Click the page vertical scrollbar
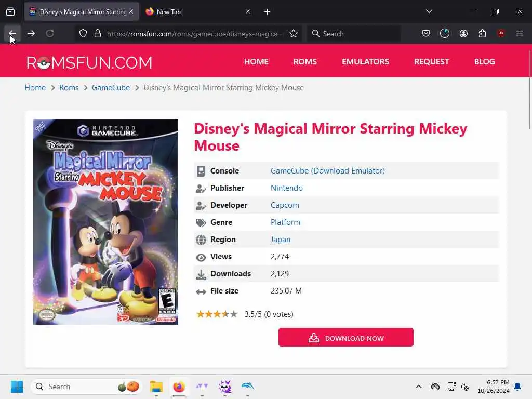The image size is (532, 399). click(529, 89)
